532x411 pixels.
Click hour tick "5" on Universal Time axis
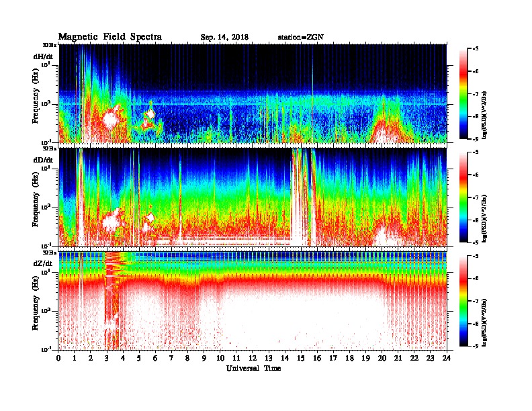[139, 358]
